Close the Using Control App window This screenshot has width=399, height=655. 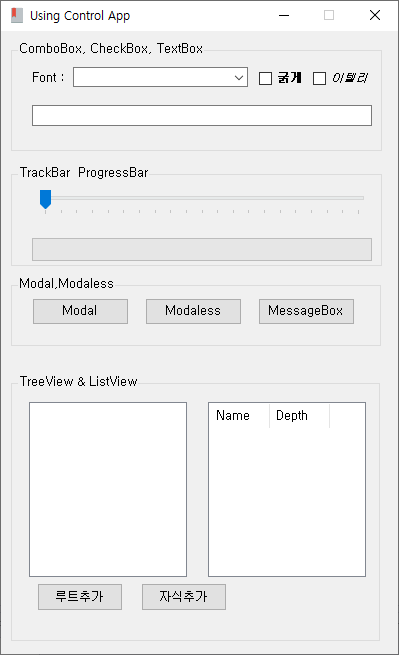tap(375, 15)
